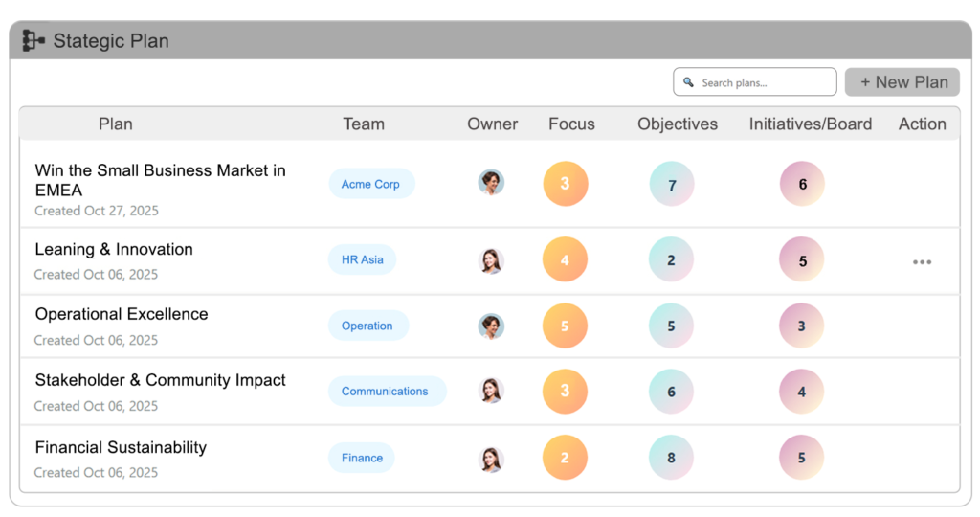
Task: Click owner avatar for Win the Small Business Market
Action: tap(491, 183)
